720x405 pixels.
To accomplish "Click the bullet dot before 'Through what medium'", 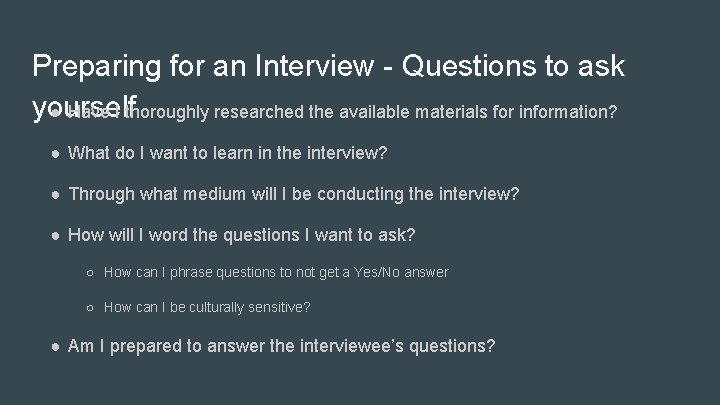I will coord(56,195).
